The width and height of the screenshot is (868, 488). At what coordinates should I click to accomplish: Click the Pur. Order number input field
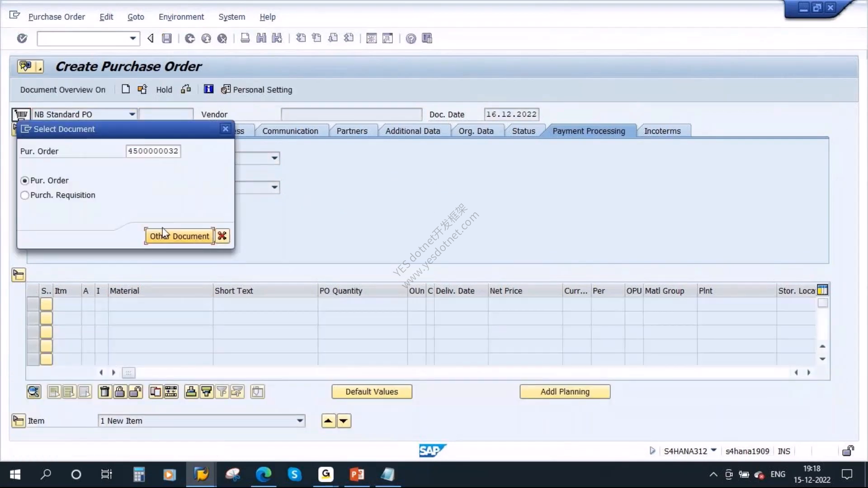point(153,151)
